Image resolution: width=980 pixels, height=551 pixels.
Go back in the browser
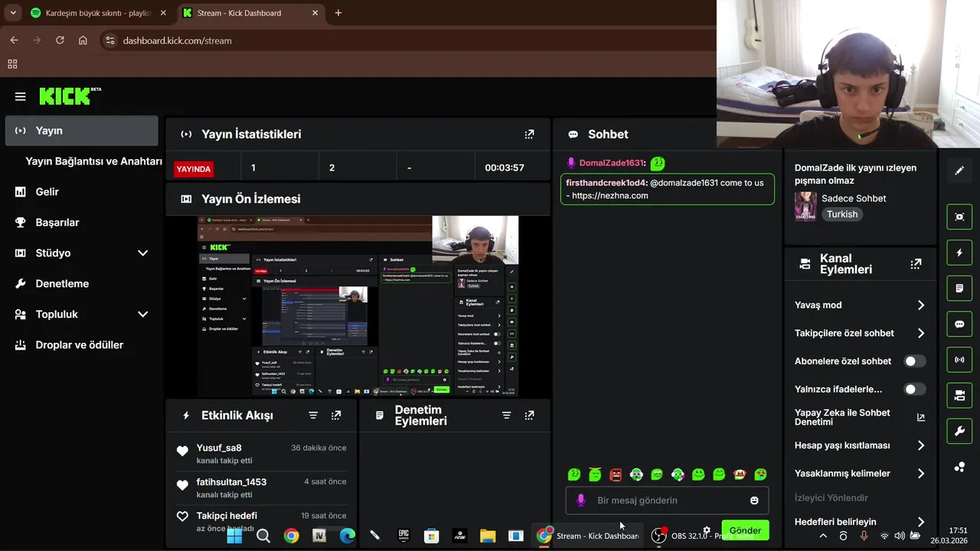[x=14, y=40]
